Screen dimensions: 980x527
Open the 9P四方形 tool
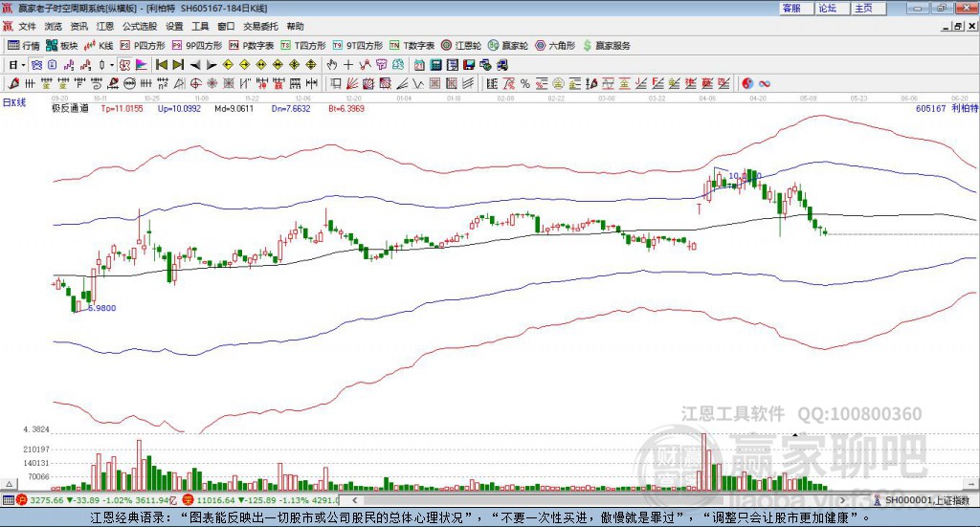[x=197, y=46]
